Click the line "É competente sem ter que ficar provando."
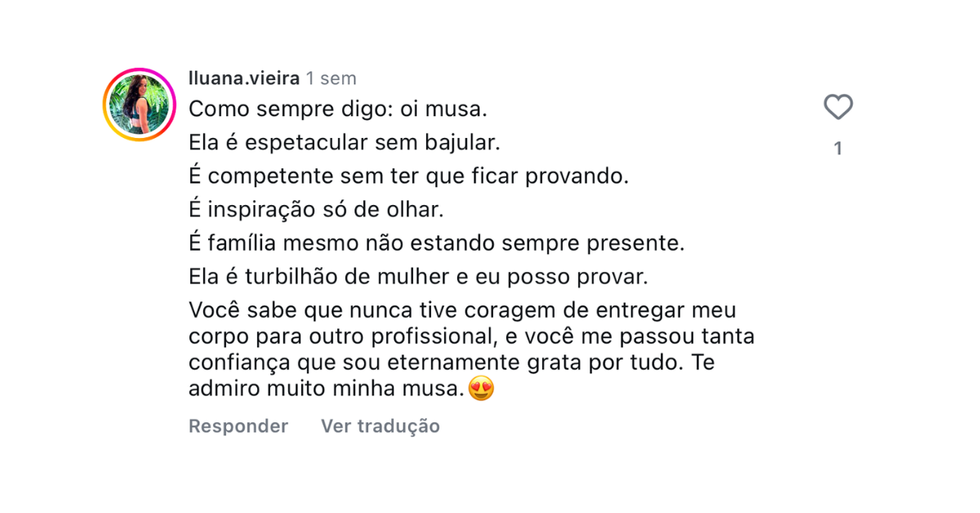The width and height of the screenshot is (980, 513). click(x=408, y=176)
